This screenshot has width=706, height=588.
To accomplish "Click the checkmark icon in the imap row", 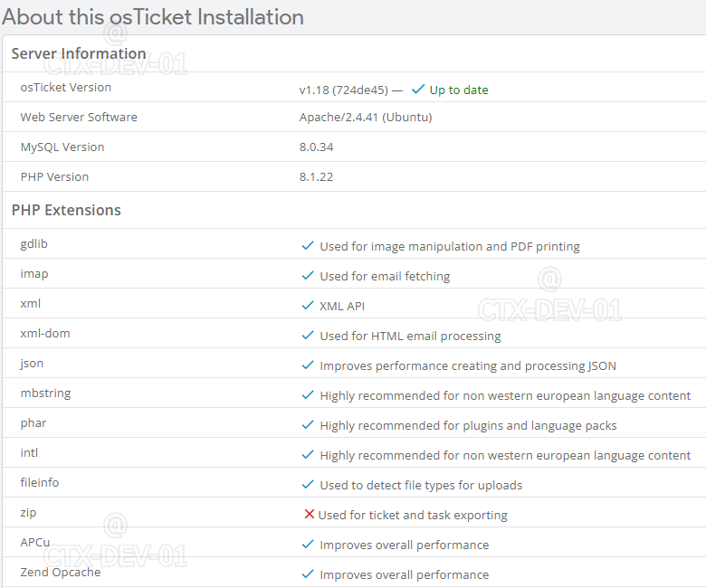I will click(x=308, y=275).
